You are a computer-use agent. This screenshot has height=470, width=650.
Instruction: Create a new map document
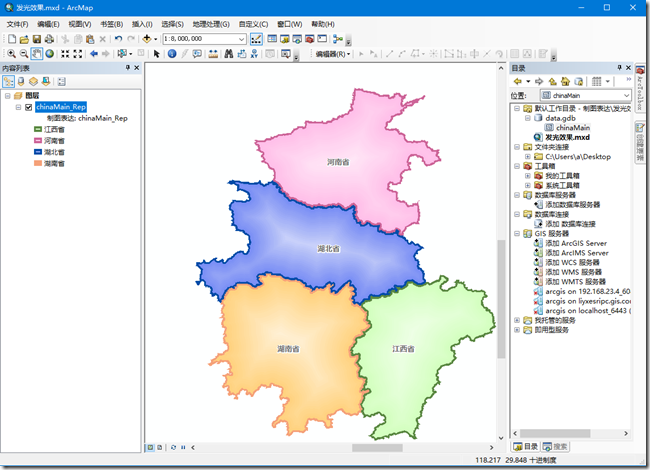tap(12, 39)
